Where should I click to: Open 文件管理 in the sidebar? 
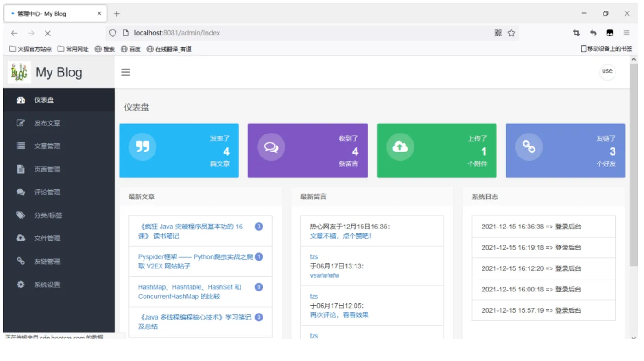(59, 238)
